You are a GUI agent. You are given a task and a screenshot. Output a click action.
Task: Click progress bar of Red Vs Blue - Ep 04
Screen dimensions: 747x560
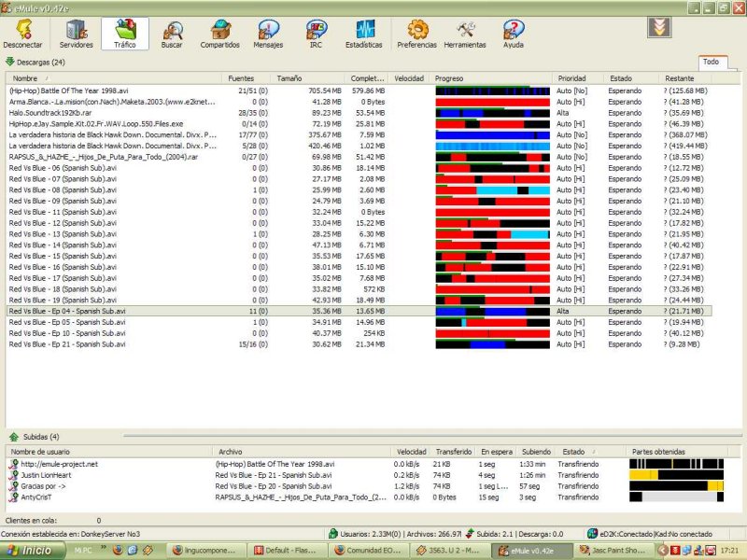492,311
